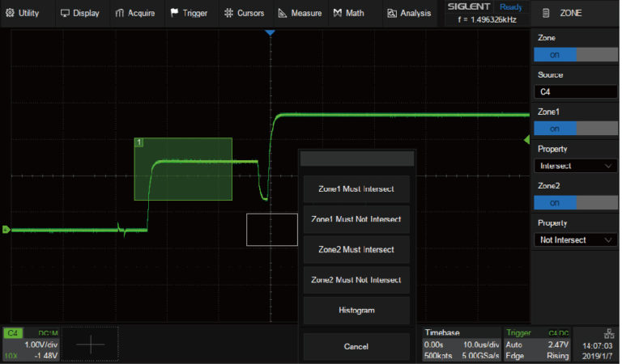
Task: Toggle the Zone1 on switch
Action: [x=575, y=129]
